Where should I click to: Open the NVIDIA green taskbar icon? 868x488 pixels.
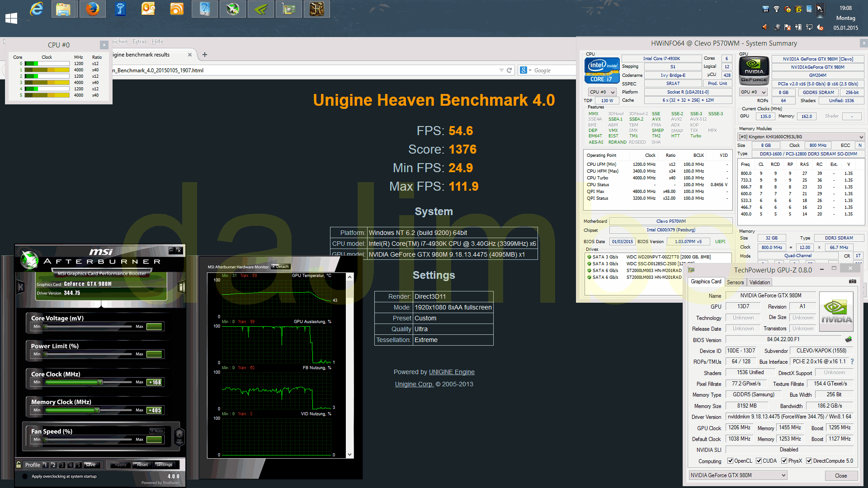[261, 9]
